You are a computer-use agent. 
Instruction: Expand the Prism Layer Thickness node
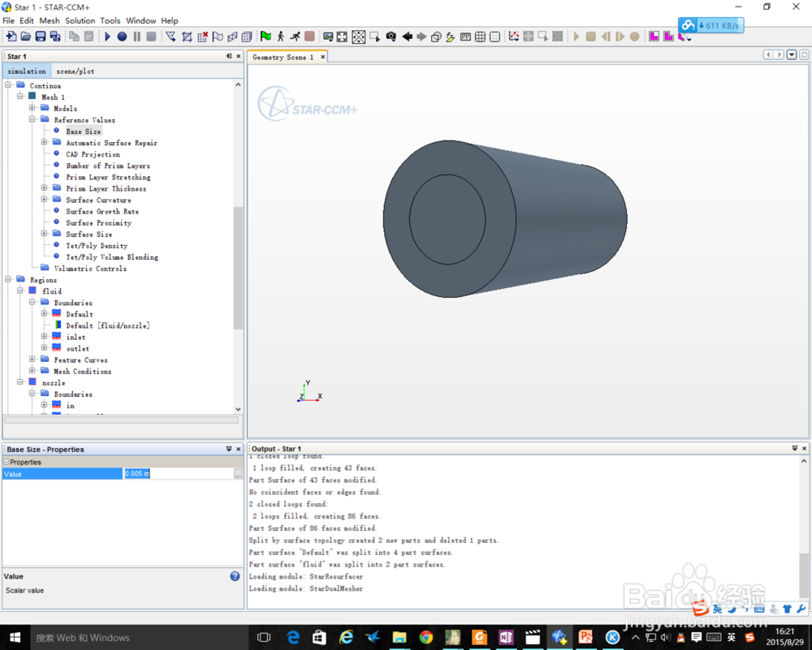[x=44, y=187]
